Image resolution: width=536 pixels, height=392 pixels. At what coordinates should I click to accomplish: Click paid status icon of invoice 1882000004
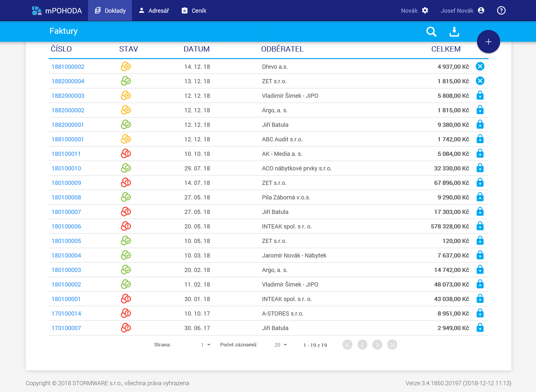pyautogui.click(x=126, y=81)
